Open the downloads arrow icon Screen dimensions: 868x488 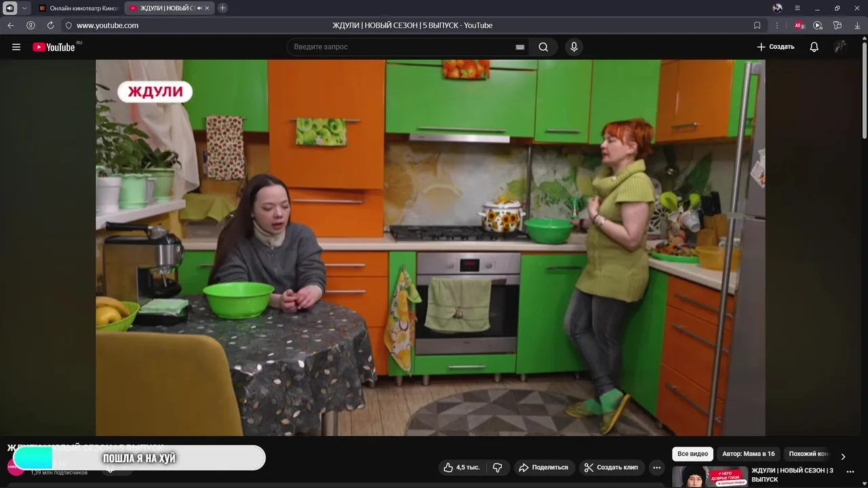[x=856, y=25]
